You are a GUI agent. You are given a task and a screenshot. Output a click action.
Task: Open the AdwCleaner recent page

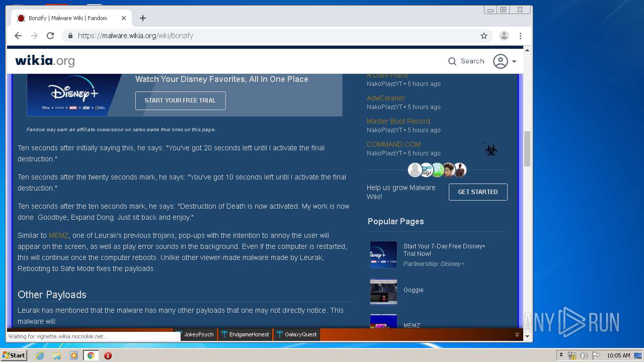coord(385,98)
